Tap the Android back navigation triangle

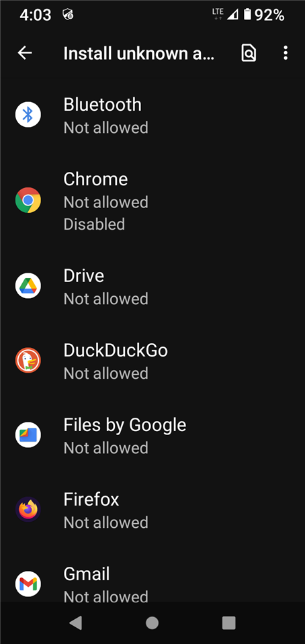click(x=76, y=623)
